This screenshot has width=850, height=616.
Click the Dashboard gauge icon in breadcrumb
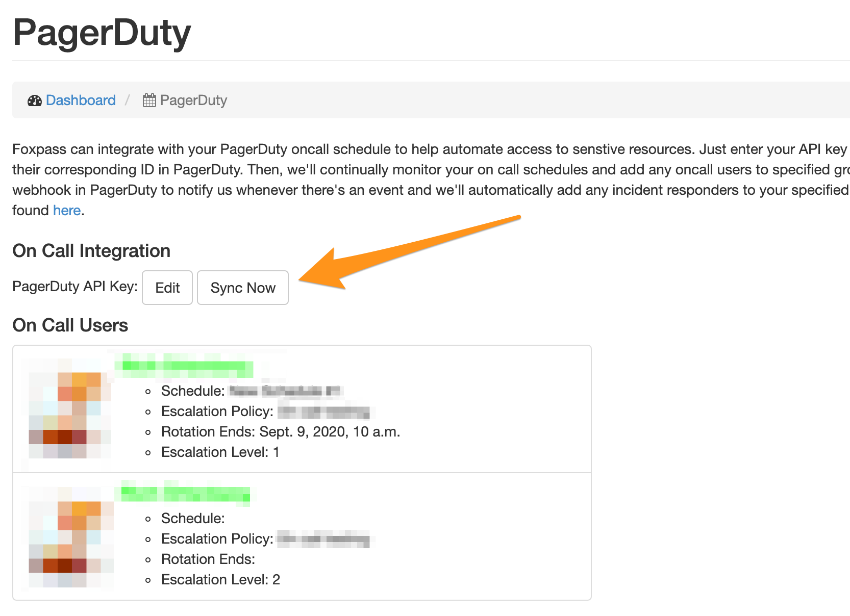coord(35,100)
